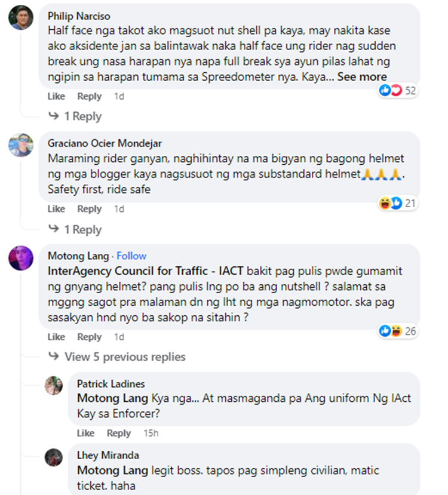Follow Motong Lang

(x=131, y=256)
